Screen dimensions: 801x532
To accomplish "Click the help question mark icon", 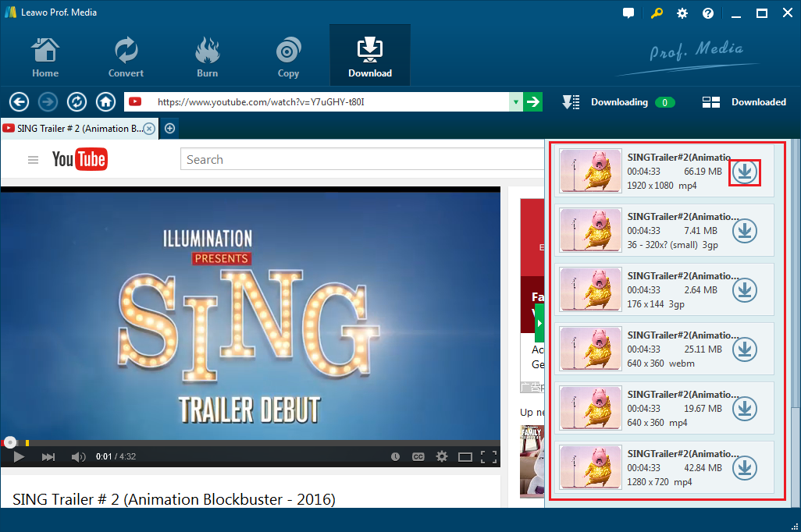I will 707,12.
